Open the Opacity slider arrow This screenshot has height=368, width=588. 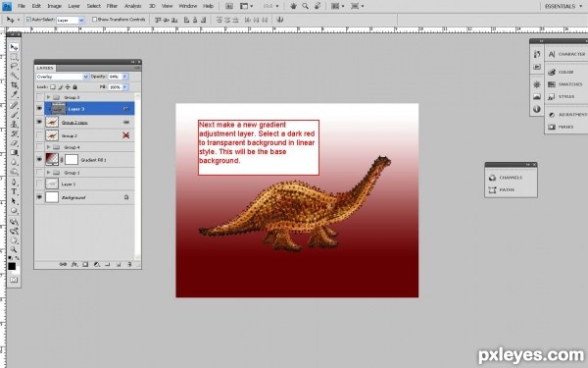pos(124,77)
